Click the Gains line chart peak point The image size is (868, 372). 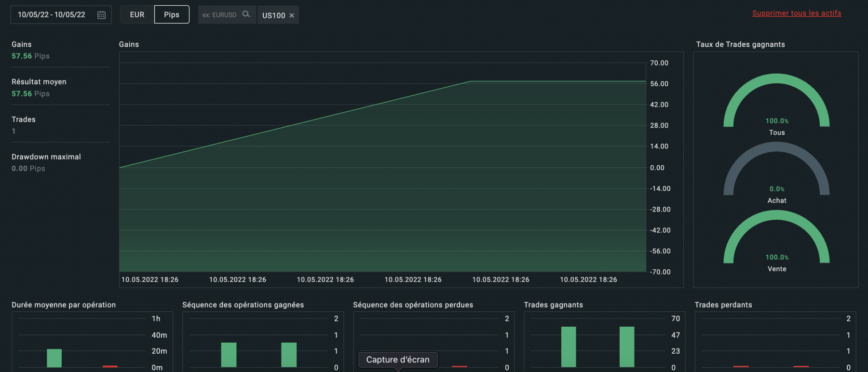[470, 81]
